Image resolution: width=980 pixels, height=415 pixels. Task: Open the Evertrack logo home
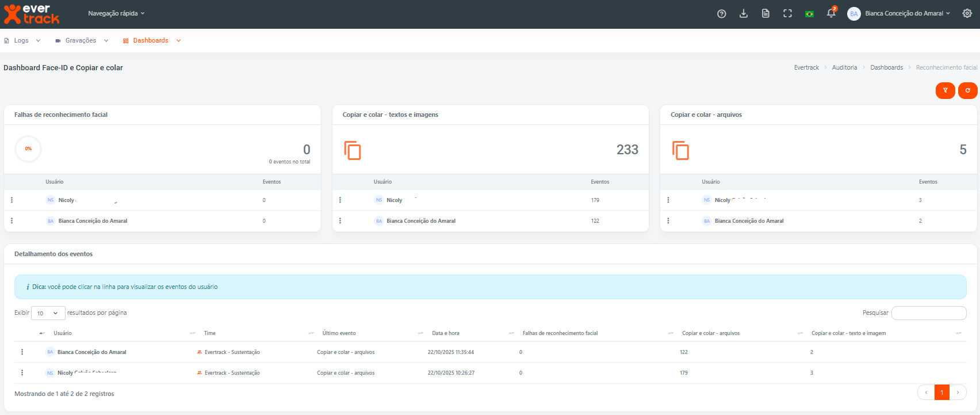[32, 14]
